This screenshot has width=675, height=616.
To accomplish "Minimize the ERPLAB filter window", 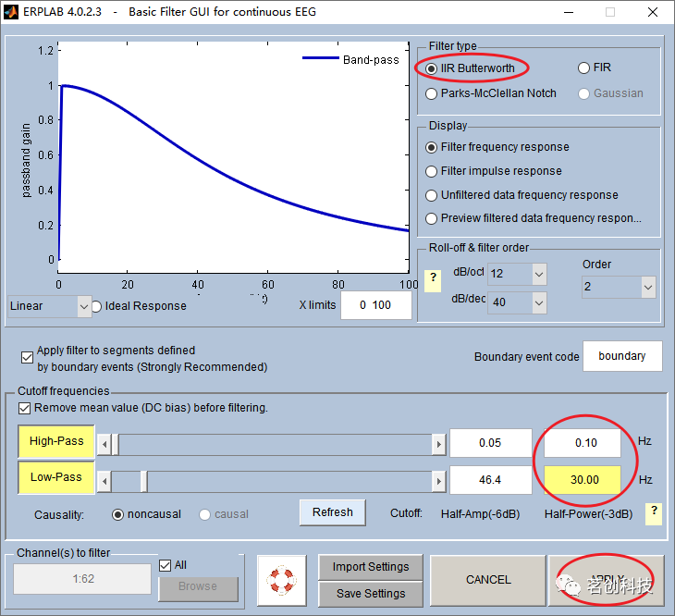I will (x=569, y=12).
